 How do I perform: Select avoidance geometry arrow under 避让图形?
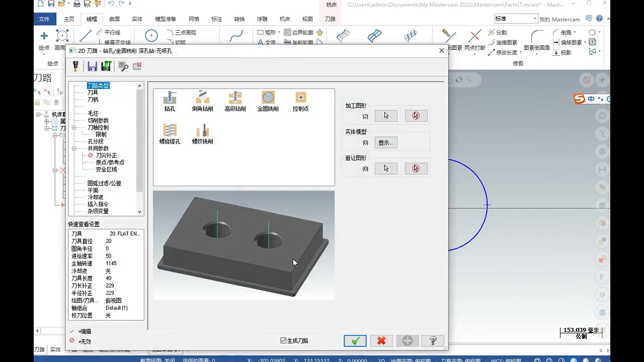tap(386, 168)
